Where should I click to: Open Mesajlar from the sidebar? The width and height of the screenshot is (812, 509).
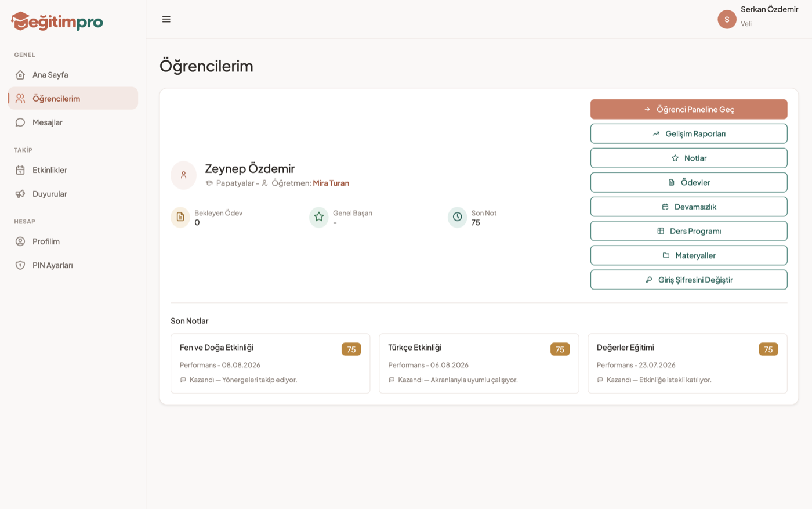click(x=73, y=122)
